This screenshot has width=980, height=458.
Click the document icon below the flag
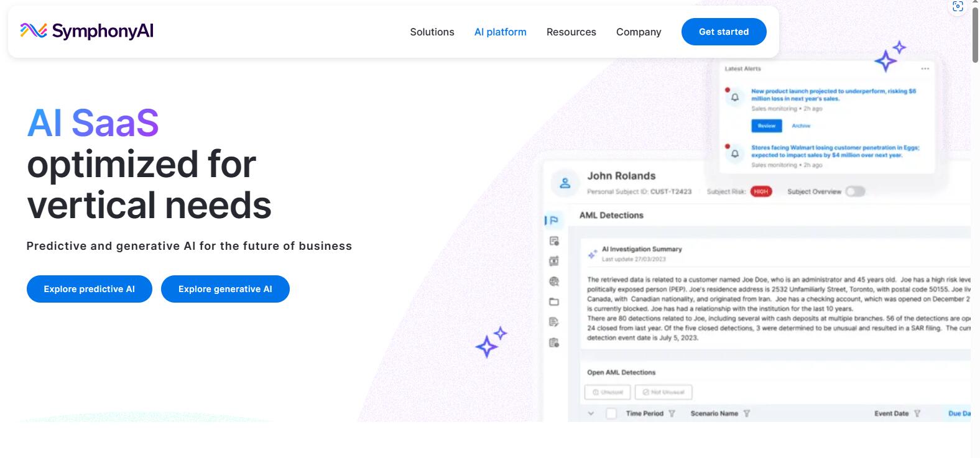tap(554, 241)
